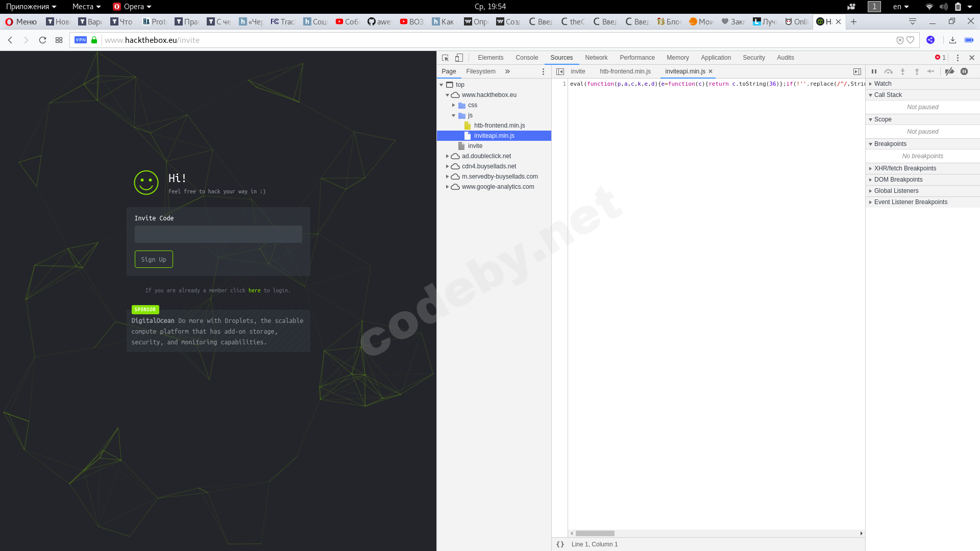
Task: Hide the debugger sidebar icon
Action: pos(857,71)
